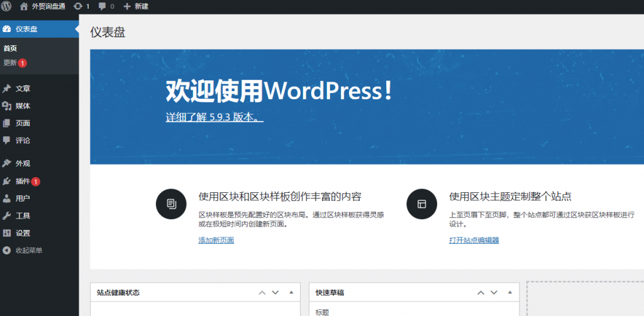Click heading 使用区块和区块样板创作丰富的内容
644x316 pixels.
coord(280,197)
